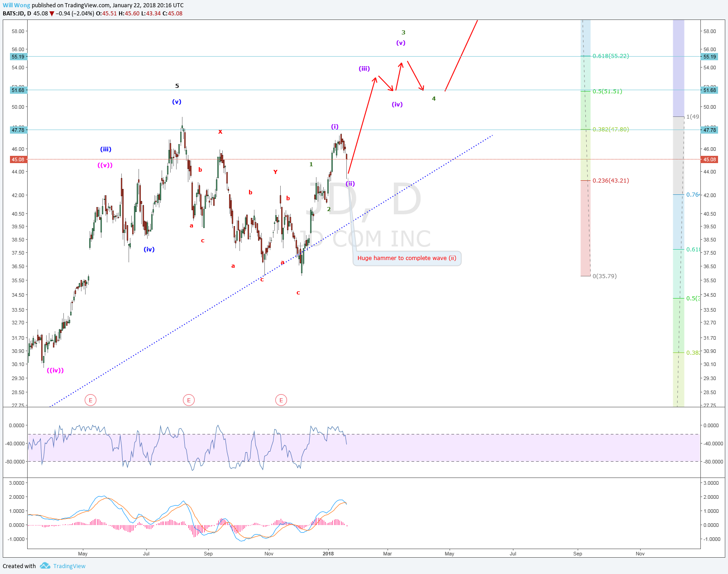This screenshot has width=728, height=574.
Task: Click the BATS:JD, D symbol header
Action: tap(17, 14)
